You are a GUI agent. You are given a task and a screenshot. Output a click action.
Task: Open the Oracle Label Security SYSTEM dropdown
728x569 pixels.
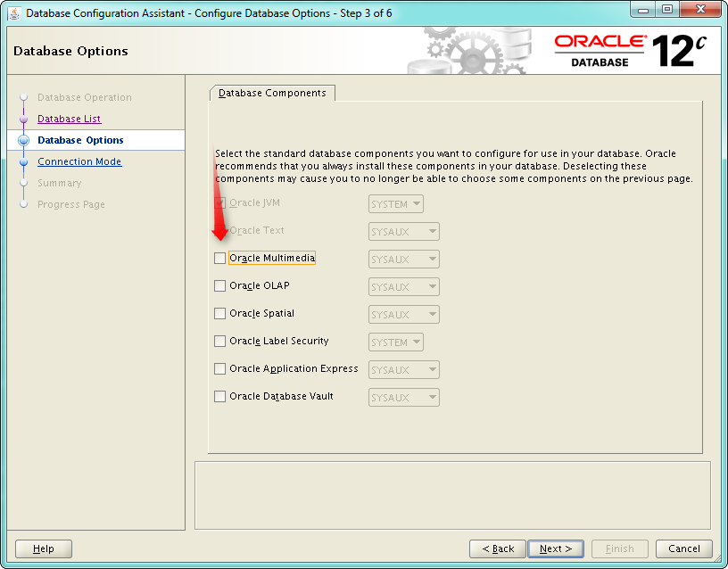click(395, 342)
